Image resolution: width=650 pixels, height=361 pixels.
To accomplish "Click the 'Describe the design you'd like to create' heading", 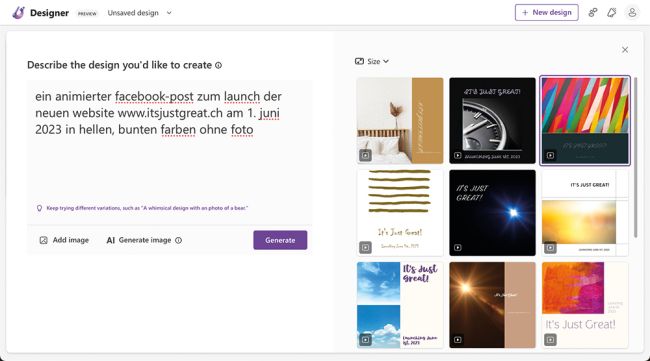I will tap(119, 65).
